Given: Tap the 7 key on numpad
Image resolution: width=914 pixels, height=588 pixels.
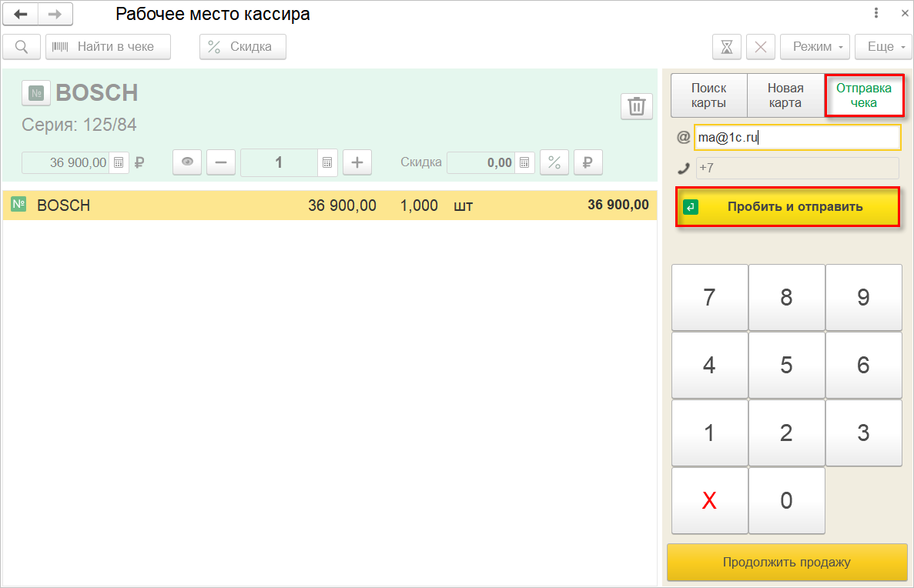Looking at the screenshot, I should point(709,297).
